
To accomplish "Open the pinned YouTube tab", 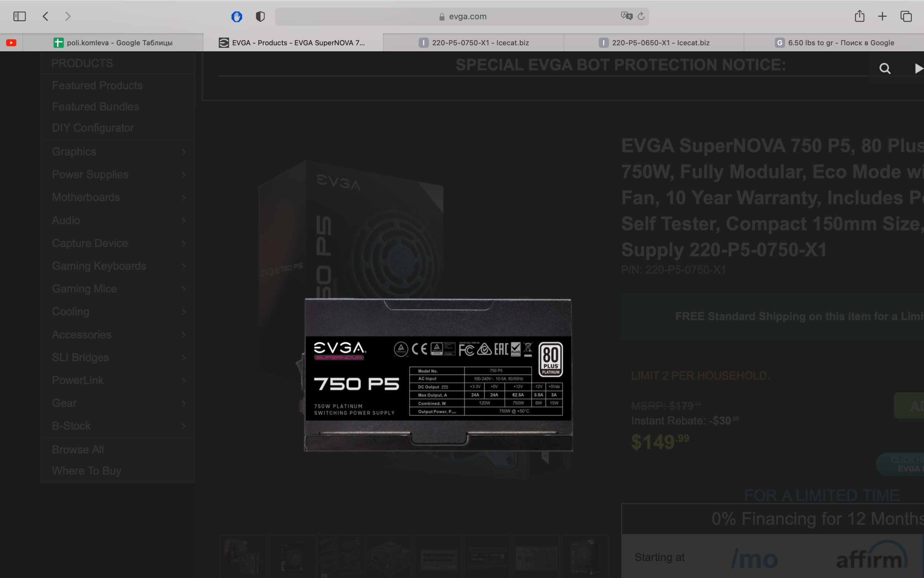I will point(11,43).
